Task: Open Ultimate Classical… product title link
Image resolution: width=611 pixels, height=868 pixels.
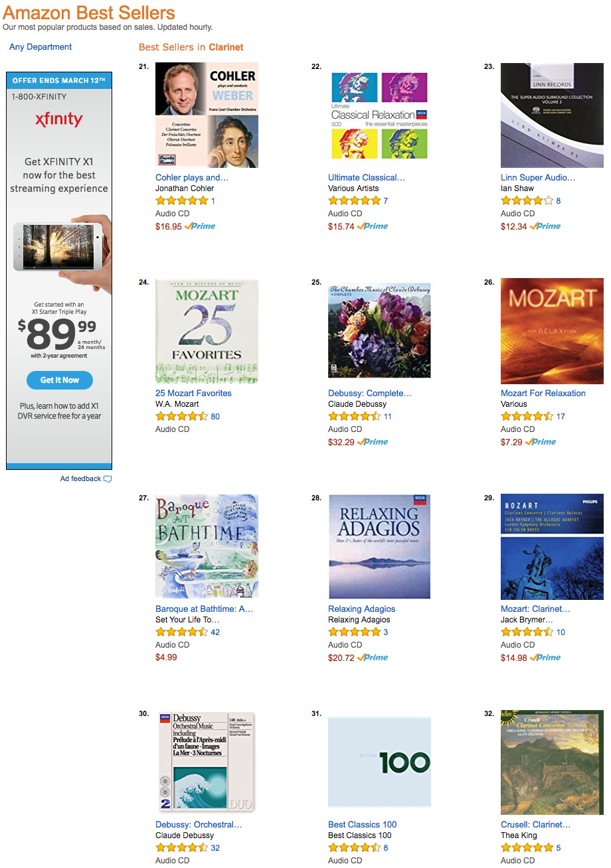Action: coord(367,178)
